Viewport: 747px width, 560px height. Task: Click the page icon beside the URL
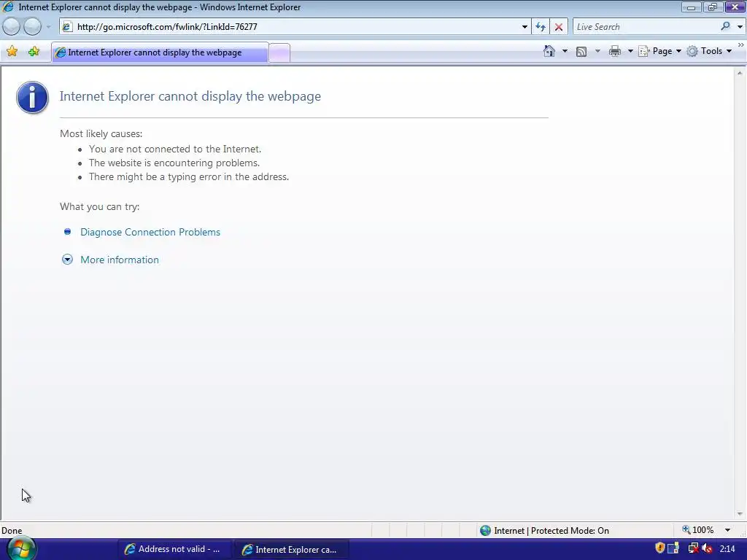[67, 27]
